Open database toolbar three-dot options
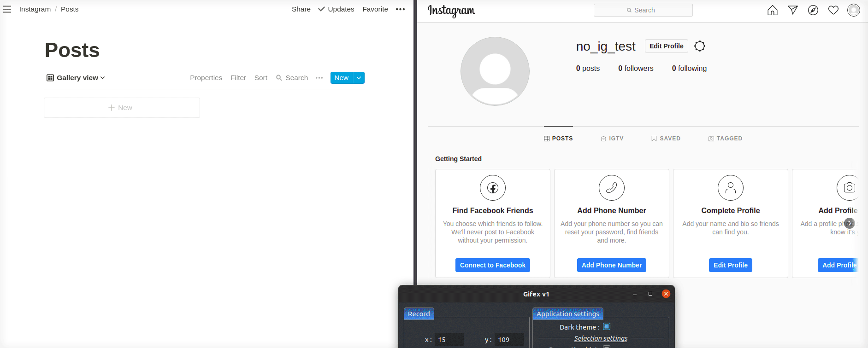The width and height of the screenshot is (868, 348). point(319,78)
